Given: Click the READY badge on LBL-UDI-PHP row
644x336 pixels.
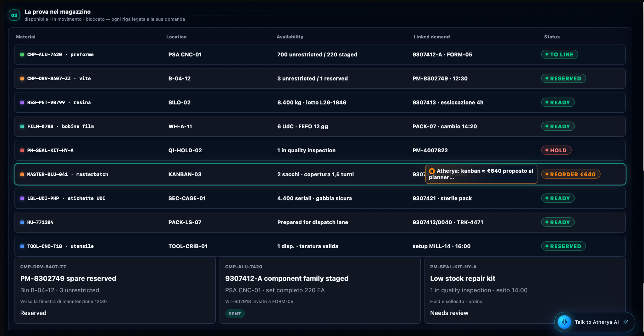Looking at the screenshot, I should (558, 198).
